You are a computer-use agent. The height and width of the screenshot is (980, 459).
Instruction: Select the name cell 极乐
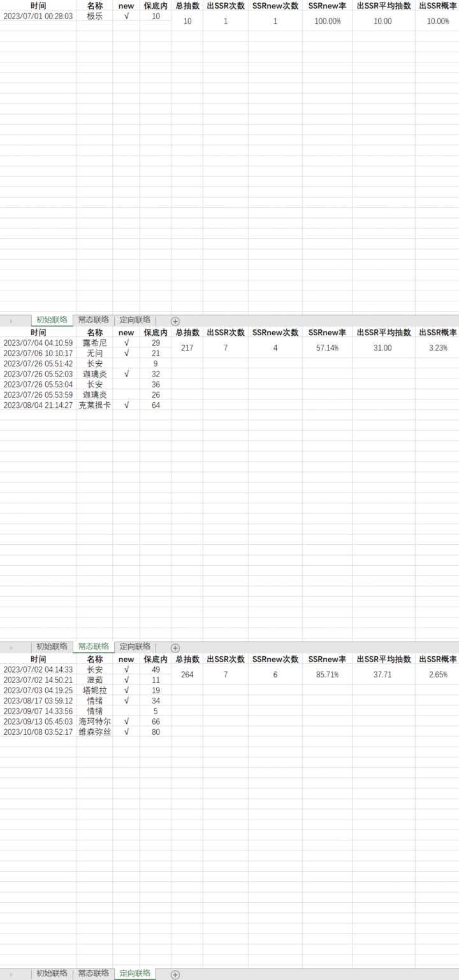point(94,16)
